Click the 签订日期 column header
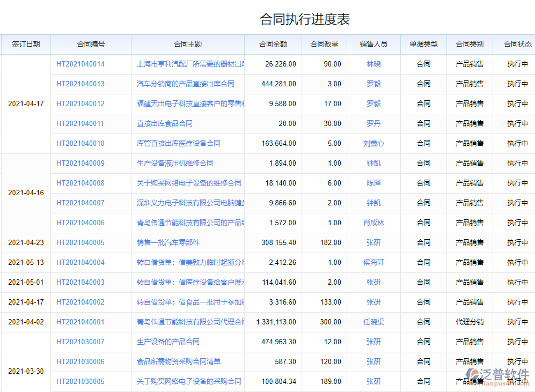Viewport: 535px width, 392px height. pos(26,44)
